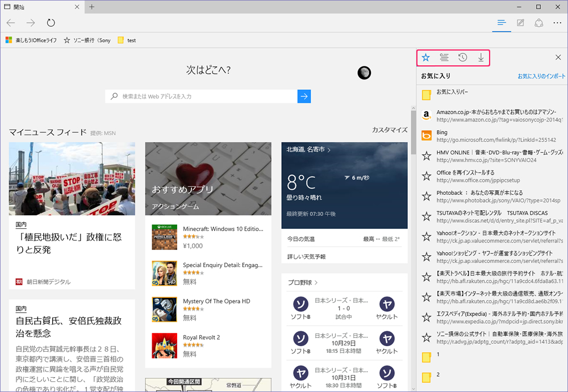
Task: Click 詳しい天気予報 link
Action: pos(307,256)
